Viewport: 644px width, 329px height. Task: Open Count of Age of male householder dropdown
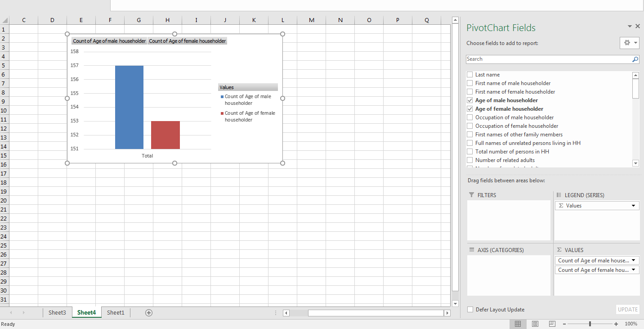(634, 261)
